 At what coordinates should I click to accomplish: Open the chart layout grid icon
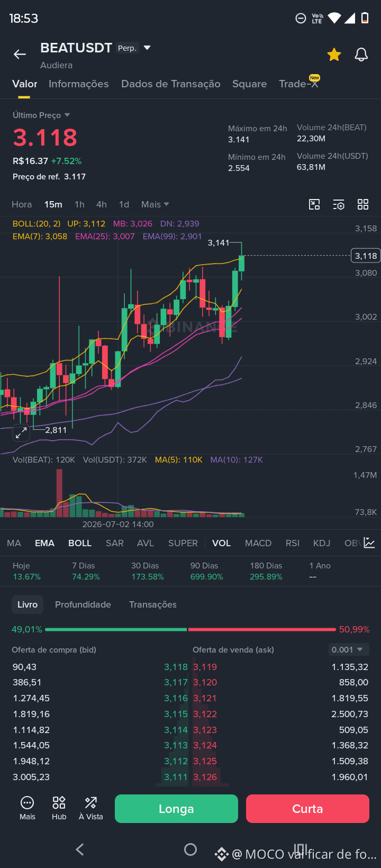(x=363, y=204)
